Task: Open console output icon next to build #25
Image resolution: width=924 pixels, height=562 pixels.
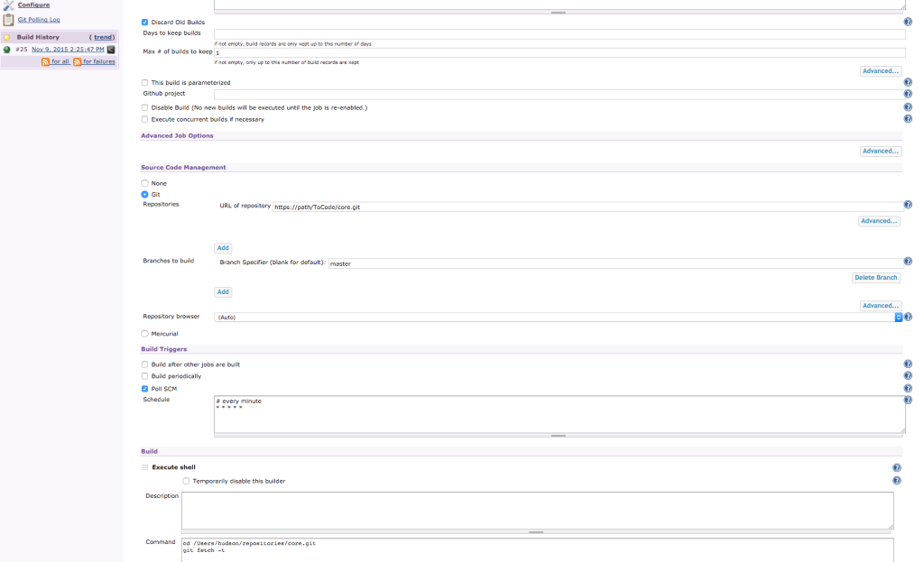Action: 111,50
